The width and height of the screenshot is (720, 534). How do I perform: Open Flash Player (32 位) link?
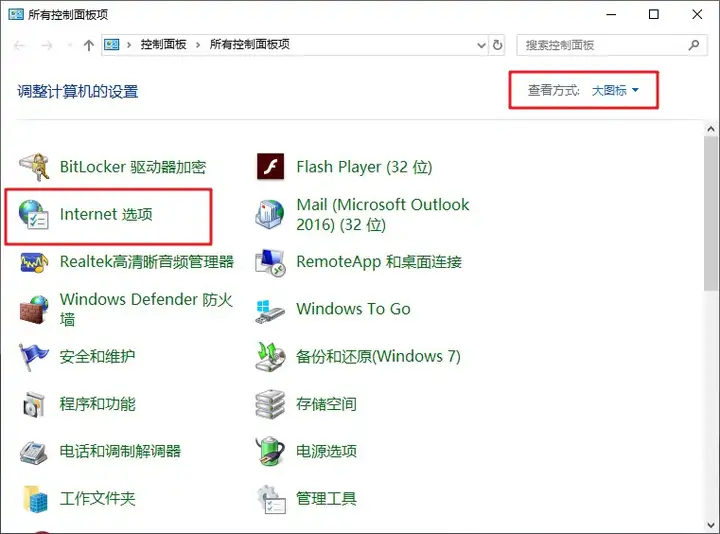coord(364,167)
